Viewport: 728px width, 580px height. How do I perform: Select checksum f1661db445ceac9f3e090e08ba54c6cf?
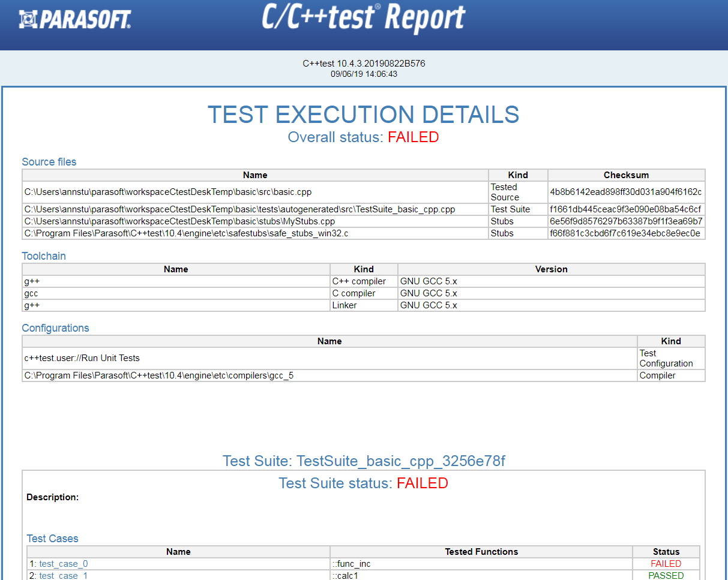pos(626,209)
